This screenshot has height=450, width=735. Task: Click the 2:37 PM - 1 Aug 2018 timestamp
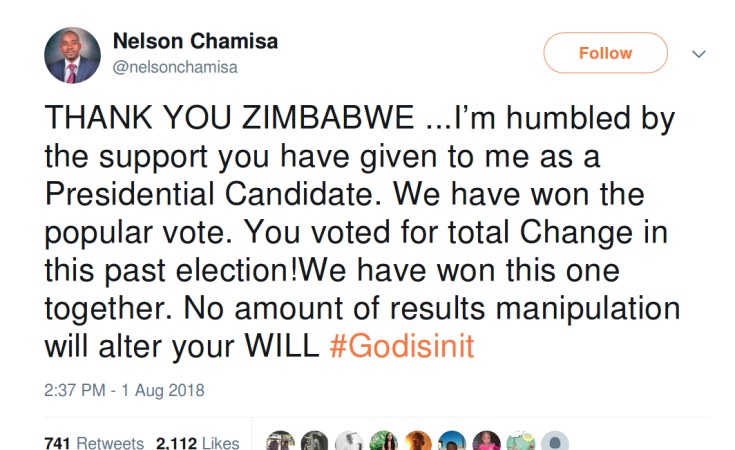(x=124, y=390)
